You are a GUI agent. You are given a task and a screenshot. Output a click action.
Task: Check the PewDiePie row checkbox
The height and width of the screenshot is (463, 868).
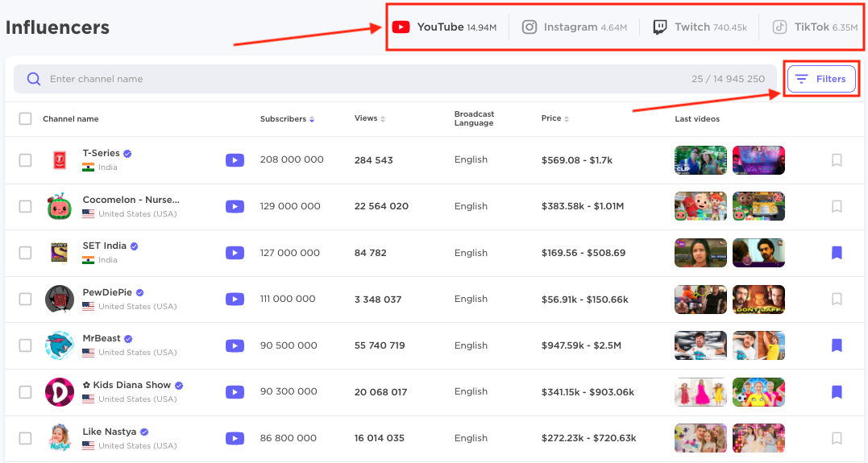[x=26, y=300]
